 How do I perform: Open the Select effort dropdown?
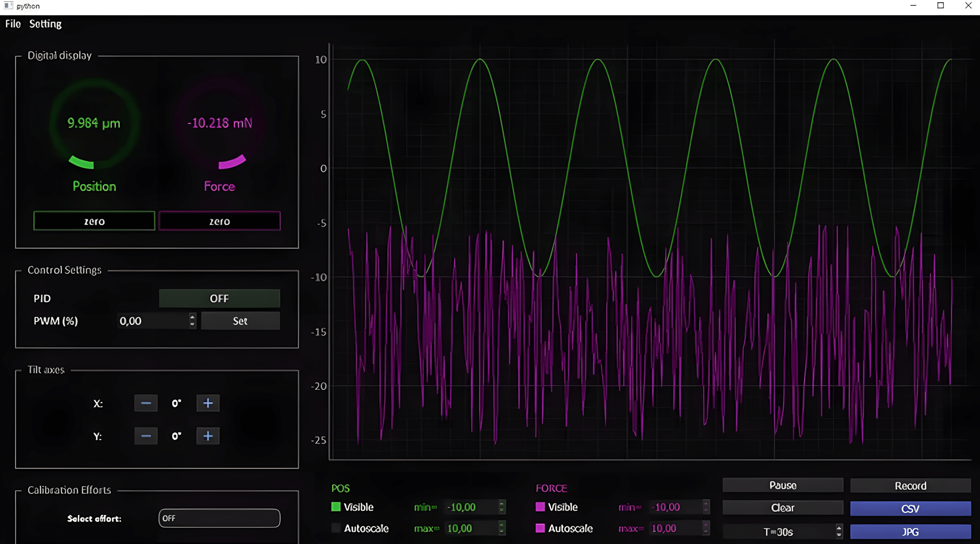click(x=219, y=518)
